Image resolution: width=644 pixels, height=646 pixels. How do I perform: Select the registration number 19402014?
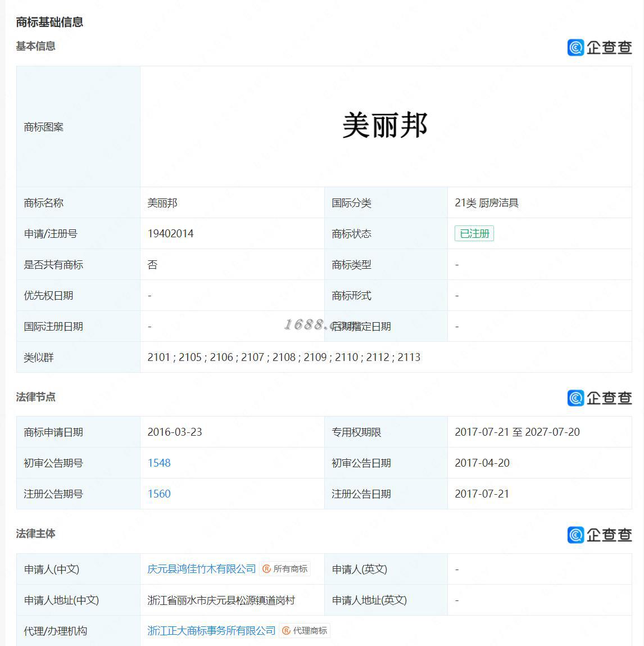click(x=170, y=233)
